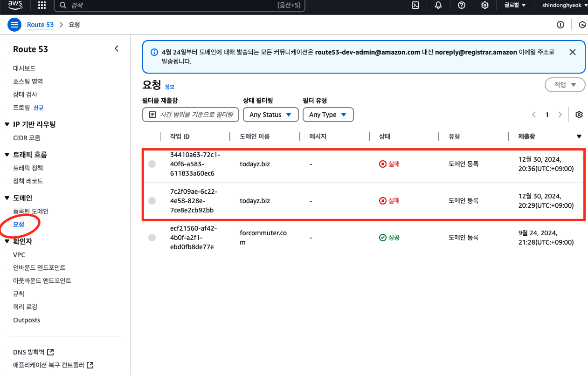Go to 대시보드 in sidebar
The height and width of the screenshot is (375, 588).
[24, 68]
